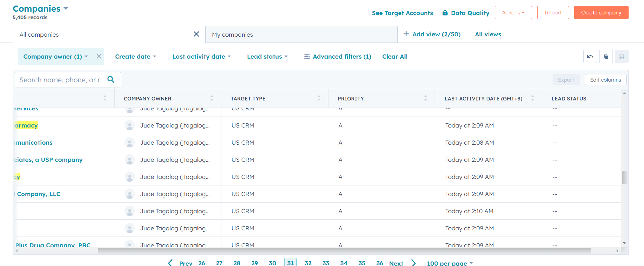
Task: Open the Lead status filter dropdown
Action: [x=267, y=57]
